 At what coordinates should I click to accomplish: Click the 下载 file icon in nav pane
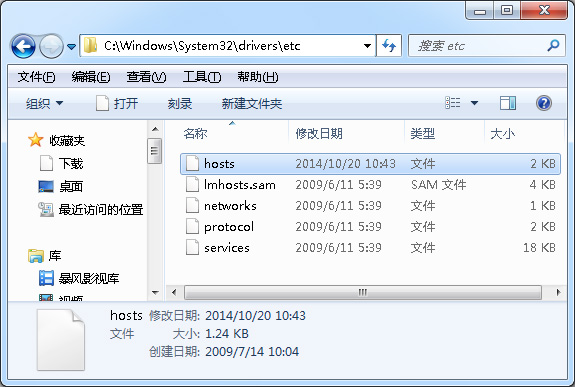tap(46, 163)
